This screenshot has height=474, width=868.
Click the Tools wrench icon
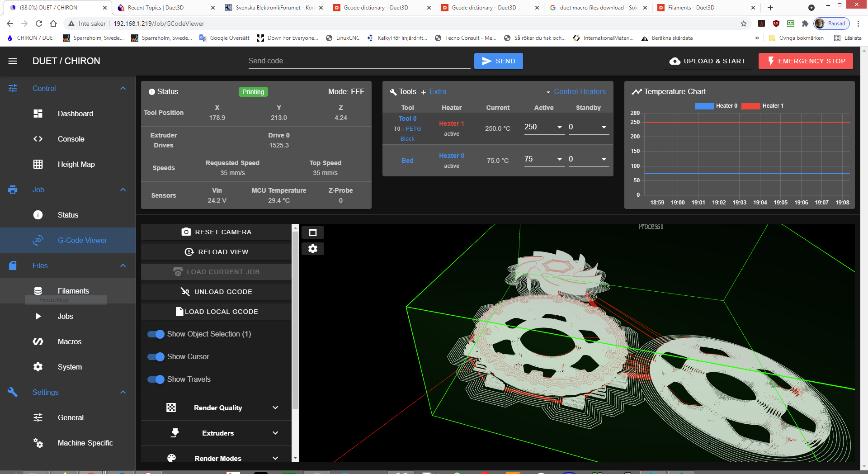[393, 92]
